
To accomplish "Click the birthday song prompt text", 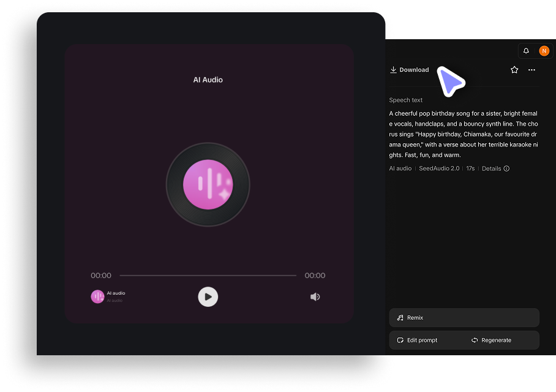I will tap(464, 134).
